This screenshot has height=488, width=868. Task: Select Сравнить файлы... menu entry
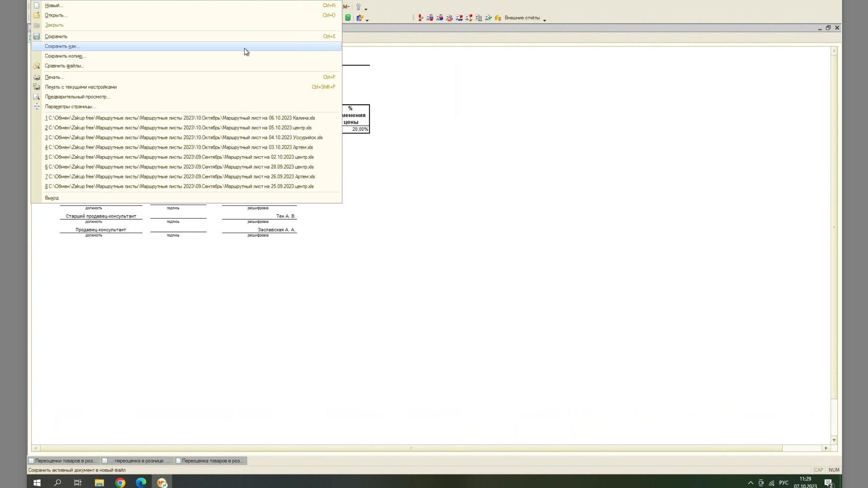pyautogui.click(x=186, y=66)
